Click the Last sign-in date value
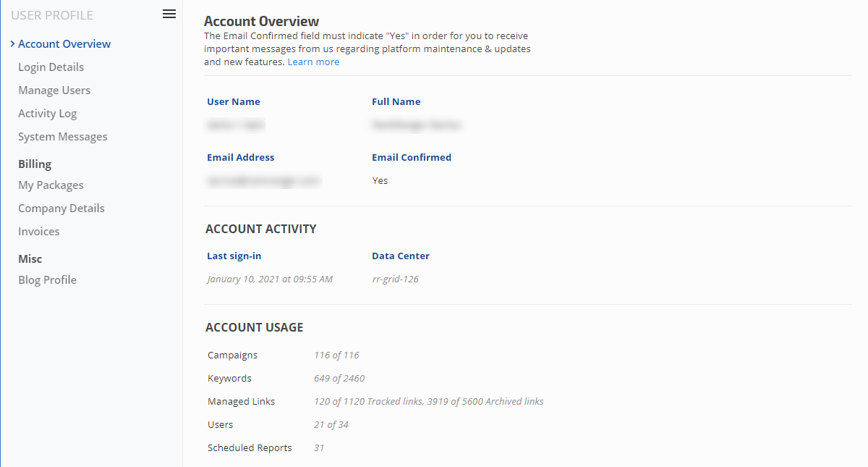Viewport: 868px width, 467px height. click(x=270, y=279)
